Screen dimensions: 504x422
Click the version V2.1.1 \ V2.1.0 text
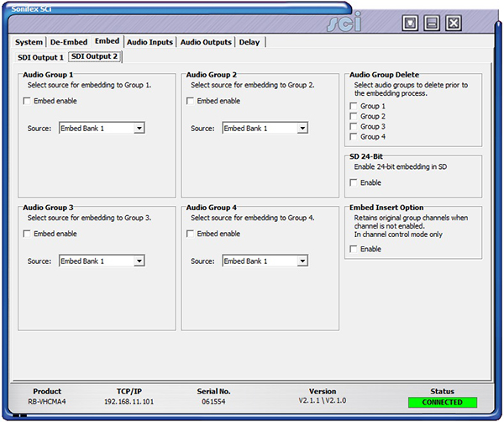pyautogui.click(x=323, y=401)
